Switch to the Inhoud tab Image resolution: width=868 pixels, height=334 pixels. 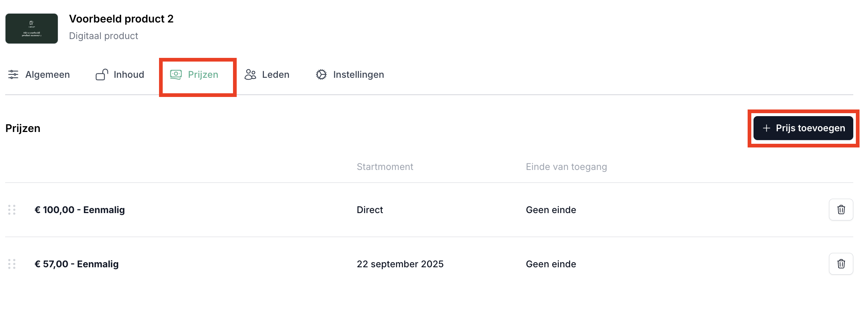[x=128, y=74]
